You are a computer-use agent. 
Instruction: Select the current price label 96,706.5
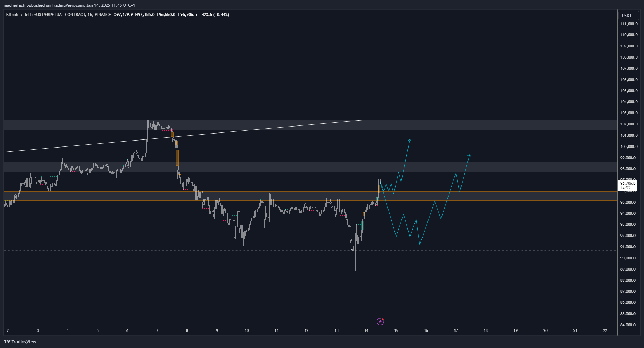click(x=628, y=183)
